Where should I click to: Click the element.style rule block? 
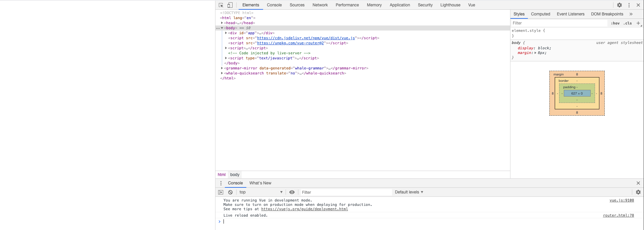[x=577, y=33]
